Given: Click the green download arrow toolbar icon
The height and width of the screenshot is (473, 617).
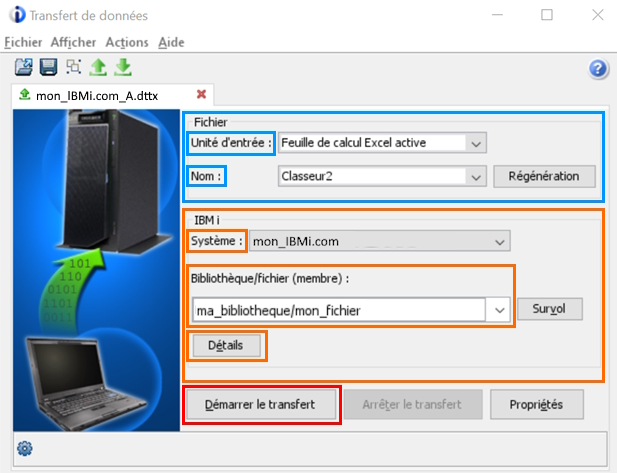Looking at the screenshot, I should [x=123, y=67].
